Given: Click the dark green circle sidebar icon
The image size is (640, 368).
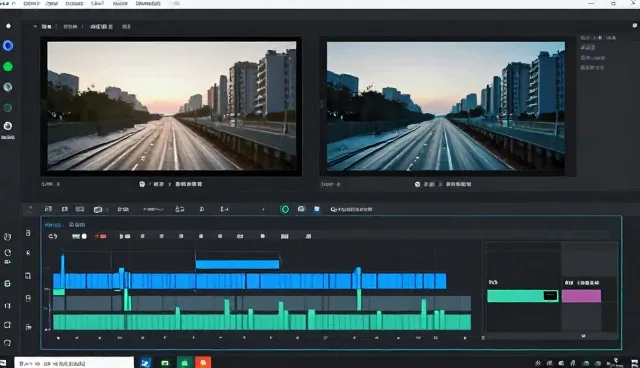Looking at the screenshot, I should [x=8, y=108].
